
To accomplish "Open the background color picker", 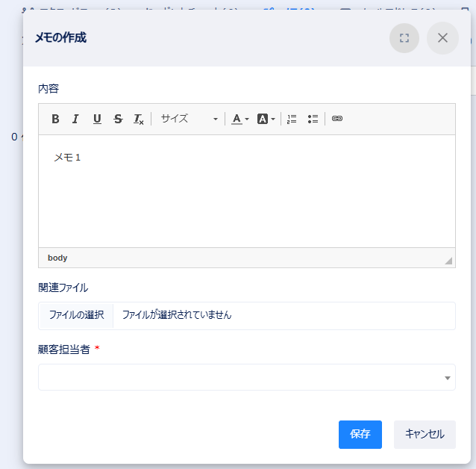I will click(266, 119).
